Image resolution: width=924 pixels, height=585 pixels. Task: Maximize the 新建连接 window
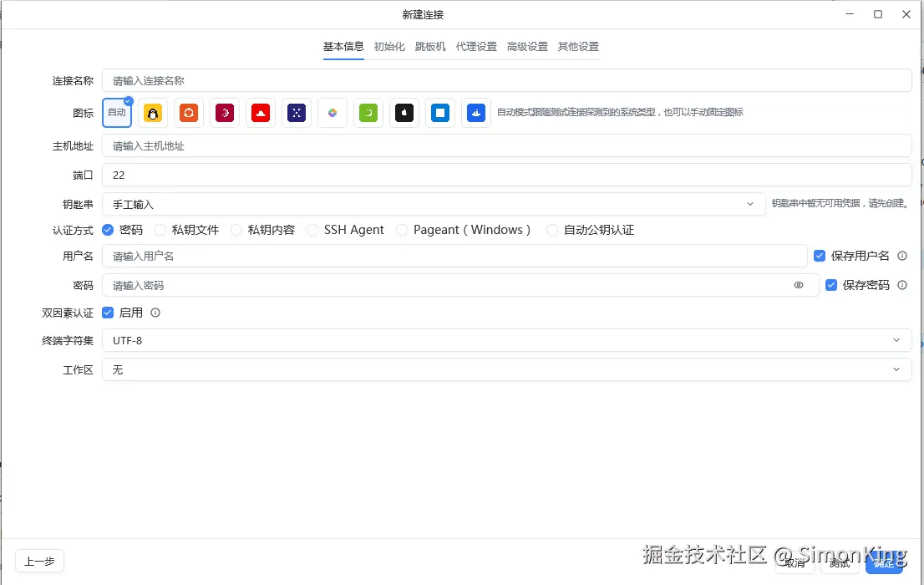878,14
